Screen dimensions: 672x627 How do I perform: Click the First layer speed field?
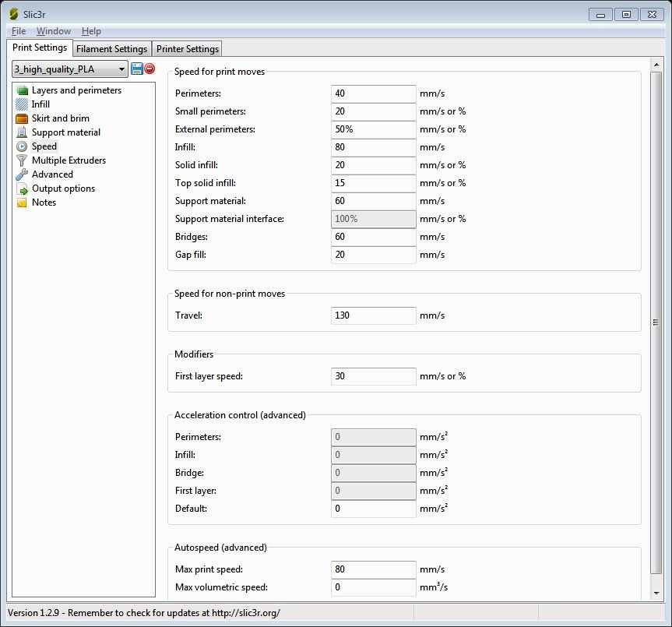coord(373,376)
